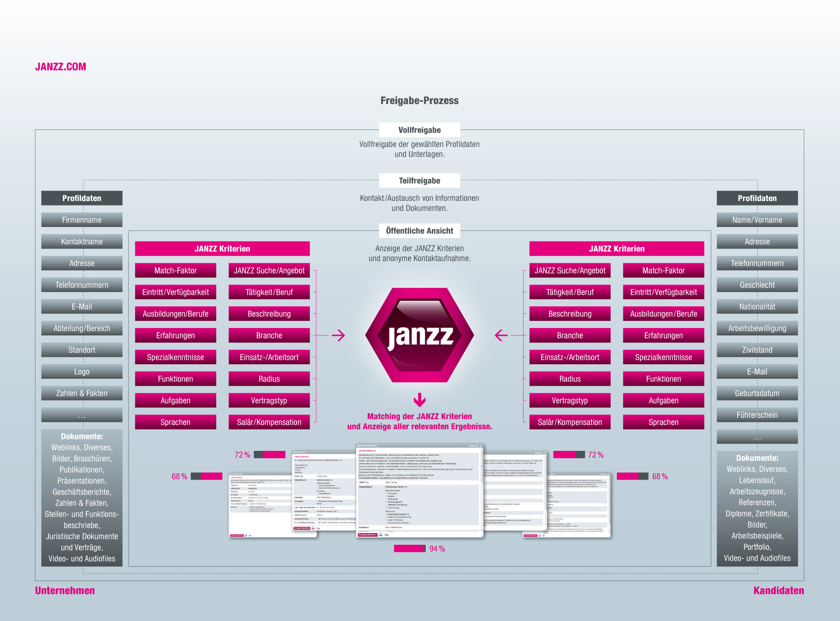Click the janzz hexagon logo

click(420, 335)
